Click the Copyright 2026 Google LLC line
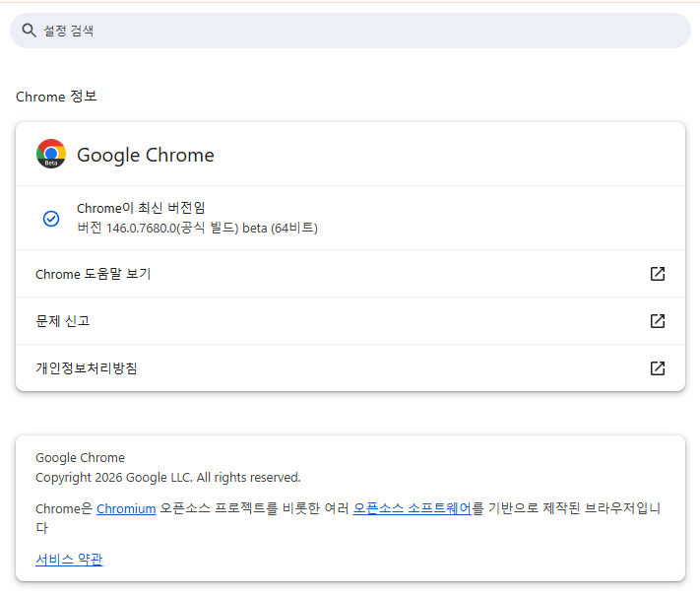 tap(168, 477)
